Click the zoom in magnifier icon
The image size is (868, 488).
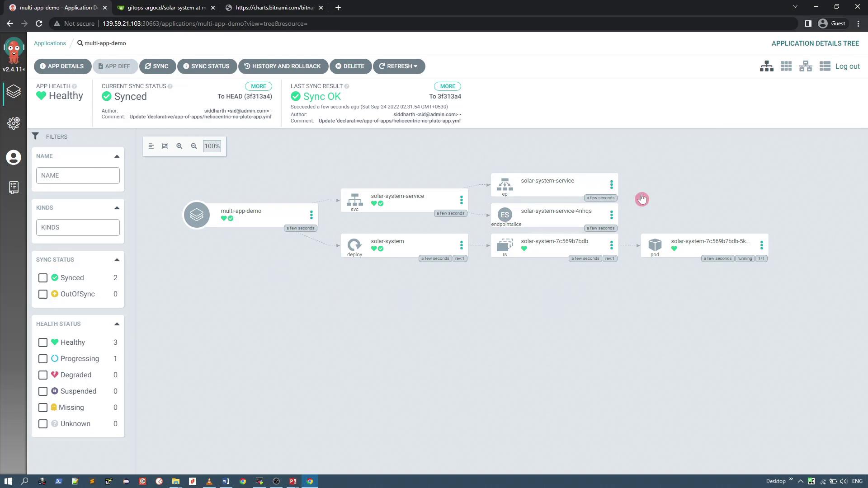[x=179, y=146]
